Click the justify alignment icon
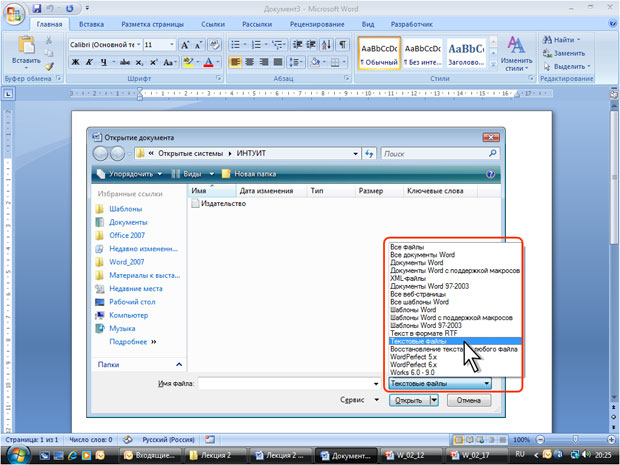Viewport: 620px width, 465px height. (278, 62)
